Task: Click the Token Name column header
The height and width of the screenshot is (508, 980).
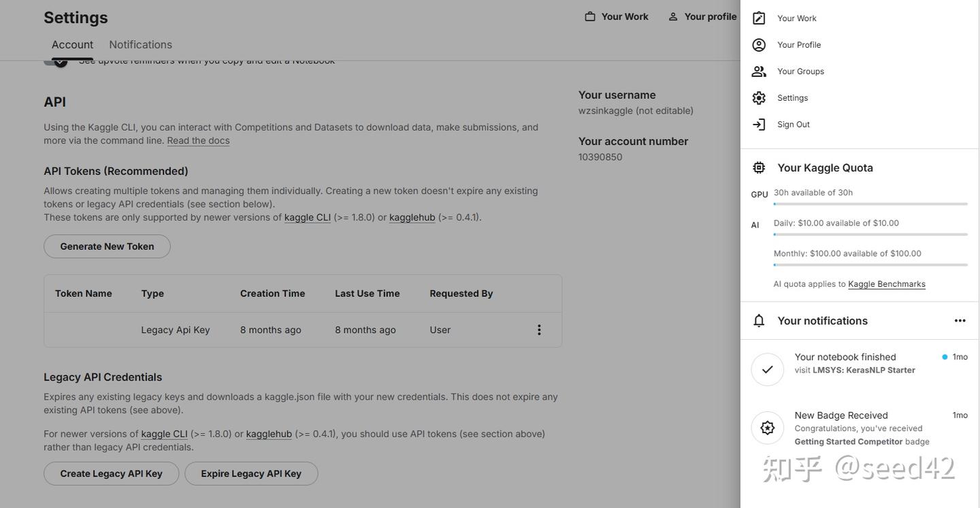Action: coord(84,293)
